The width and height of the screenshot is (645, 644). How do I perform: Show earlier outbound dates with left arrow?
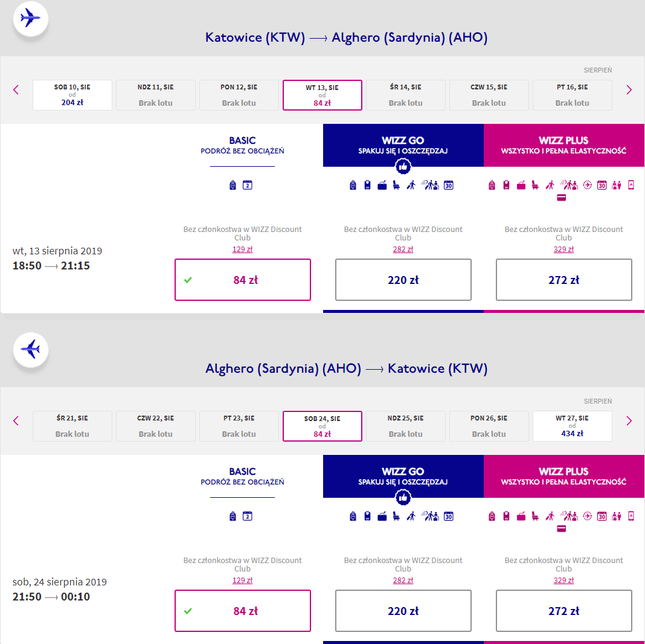(x=16, y=90)
